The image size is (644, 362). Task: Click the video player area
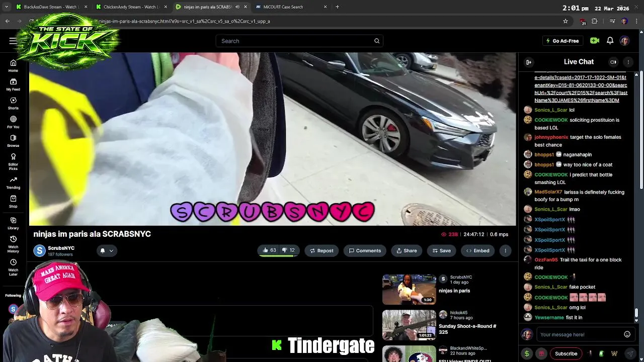coord(272,139)
